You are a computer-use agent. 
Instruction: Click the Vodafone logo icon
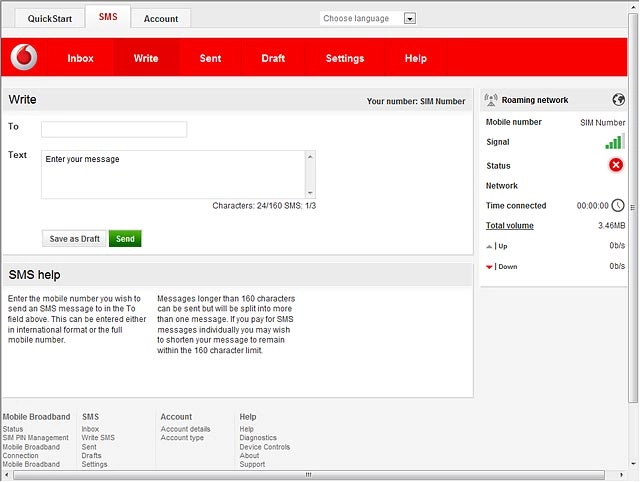click(24, 57)
